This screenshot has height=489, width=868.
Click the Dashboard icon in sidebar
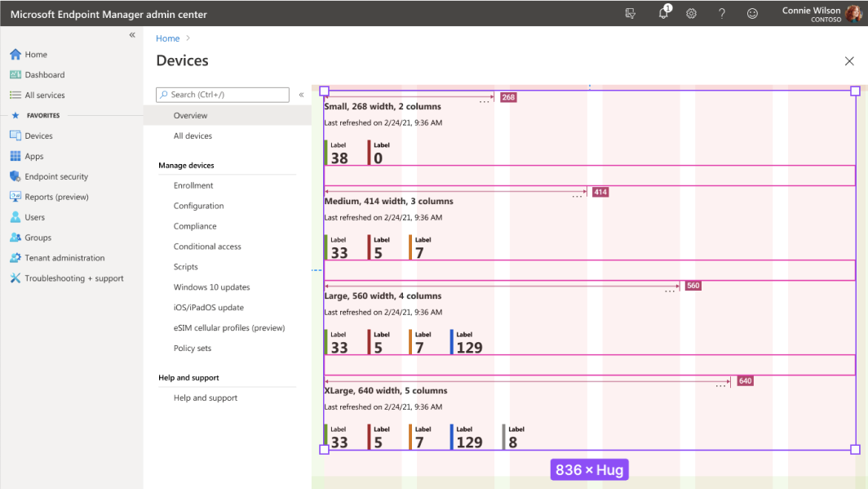(15, 75)
